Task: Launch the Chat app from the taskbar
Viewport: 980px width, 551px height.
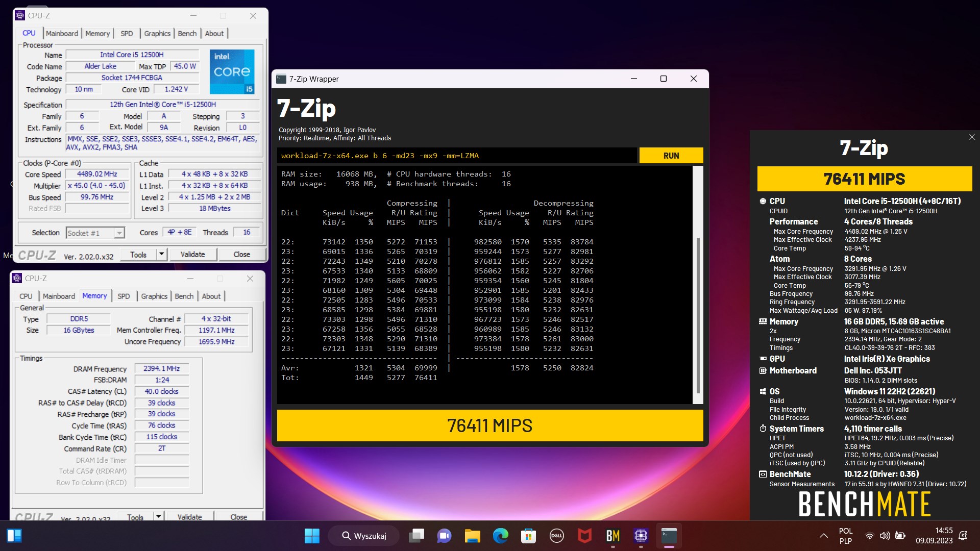Action: click(x=444, y=536)
